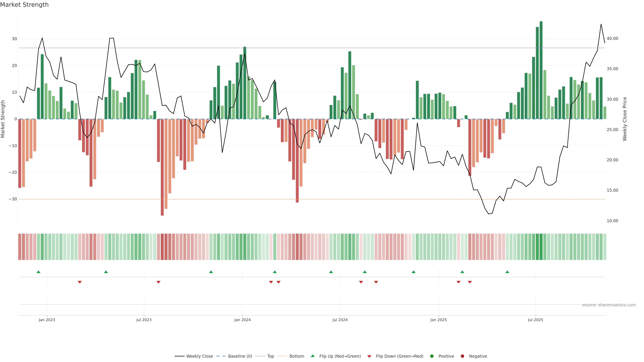Hide the Top threshold line via legend
Viewport: 644px width, 362px height.
click(271, 356)
